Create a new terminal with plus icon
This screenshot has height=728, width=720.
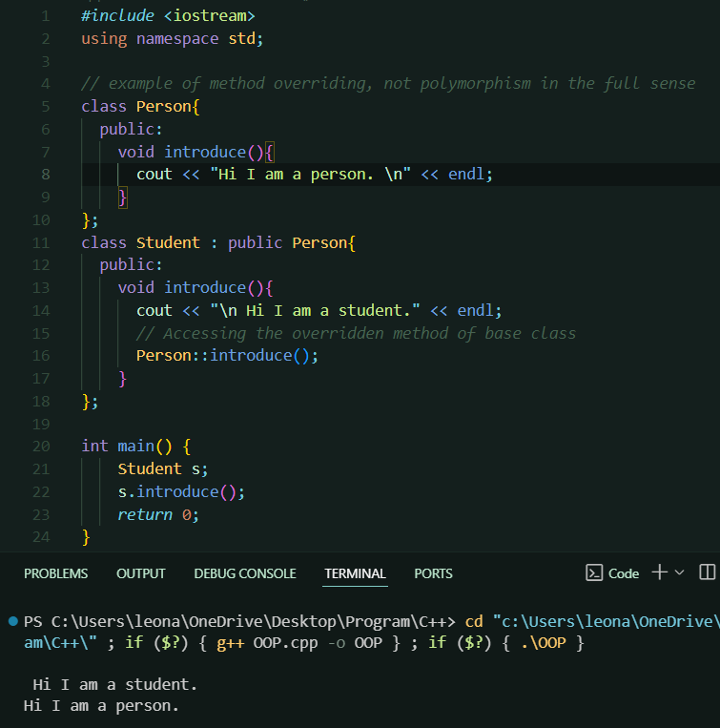[659, 572]
